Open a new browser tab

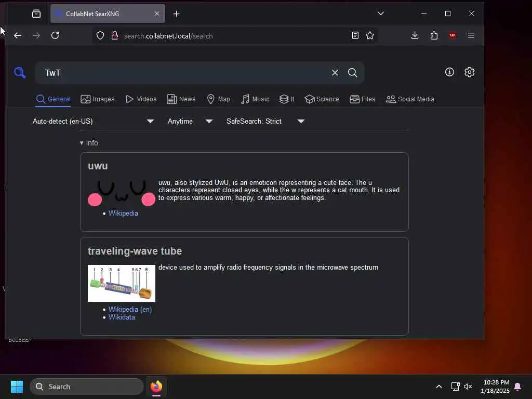177,14
